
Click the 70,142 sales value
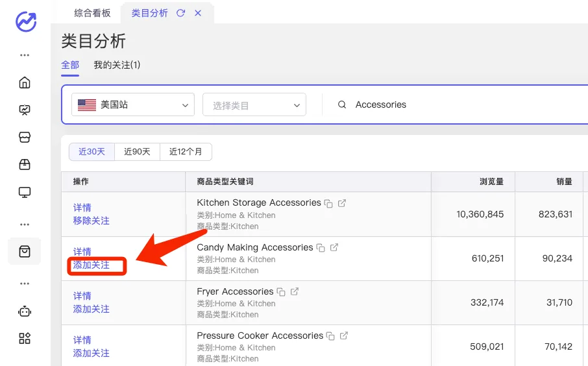[558, 347]
